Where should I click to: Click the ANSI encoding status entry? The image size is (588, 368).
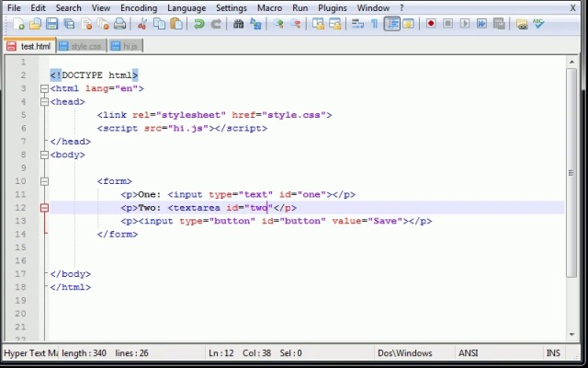click(x=468, y=353)
